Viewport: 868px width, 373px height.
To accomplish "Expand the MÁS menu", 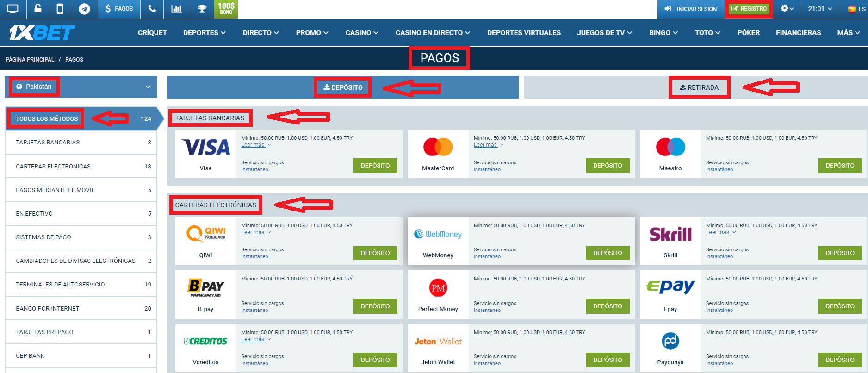I will [x=849, y=33].
